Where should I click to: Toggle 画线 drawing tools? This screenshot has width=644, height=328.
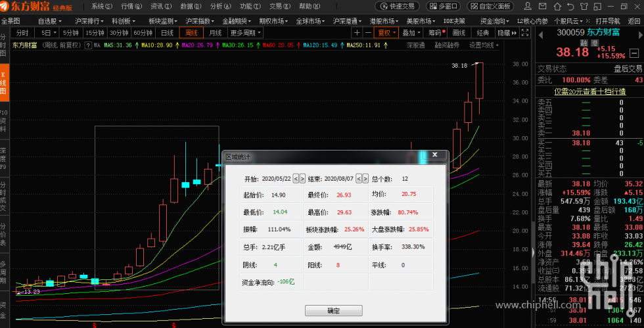[459, 32]
